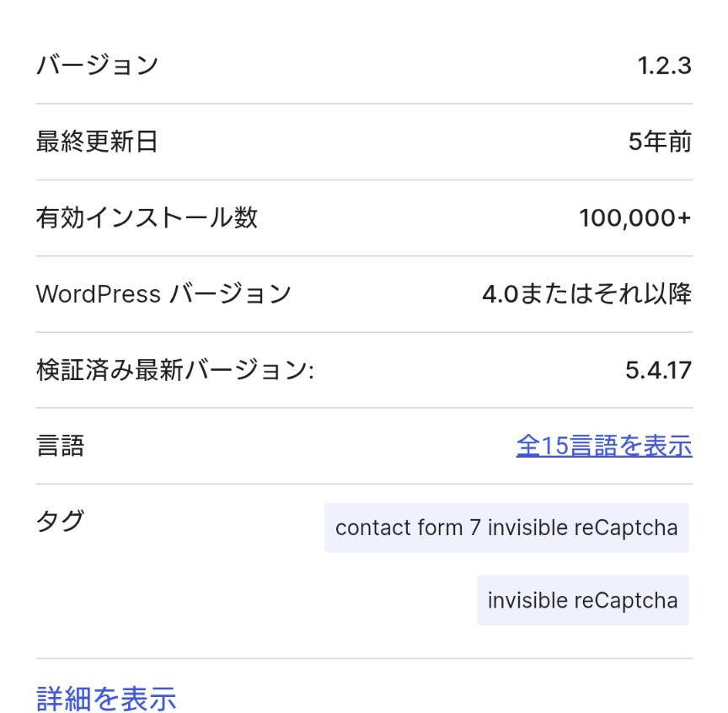Click the tested-up-to value 5.4.17
This screenshot has width=728, height=713.
pyautogui.click(x=658, y=370)
